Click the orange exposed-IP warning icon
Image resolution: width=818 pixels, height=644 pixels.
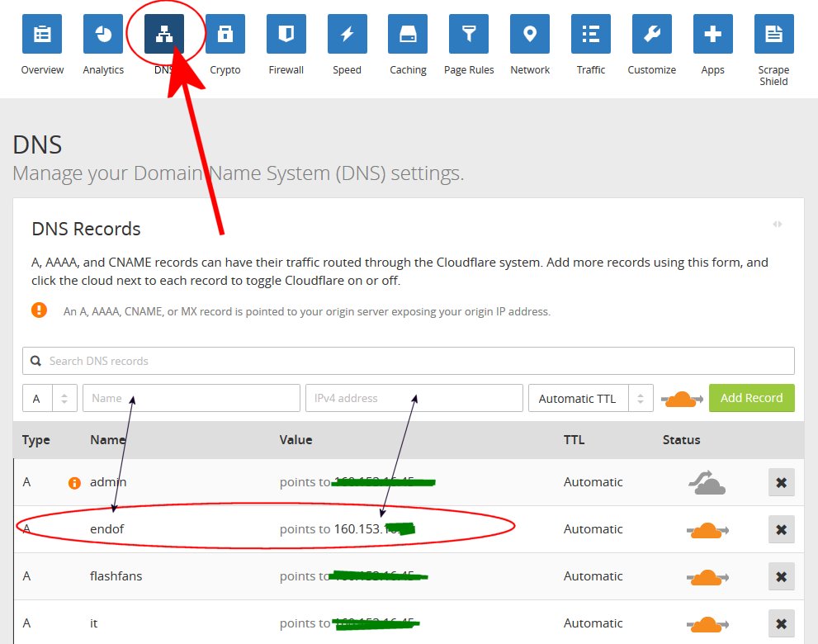point(39,310)
